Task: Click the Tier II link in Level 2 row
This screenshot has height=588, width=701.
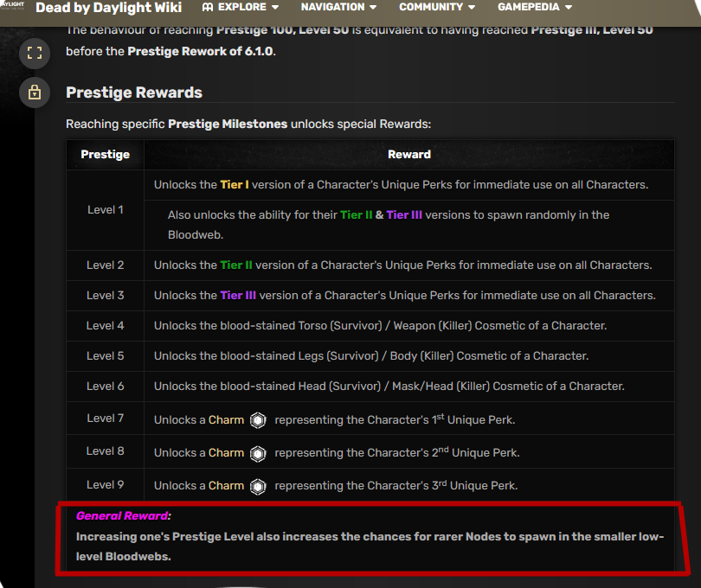Action: [x=236, y=265]
